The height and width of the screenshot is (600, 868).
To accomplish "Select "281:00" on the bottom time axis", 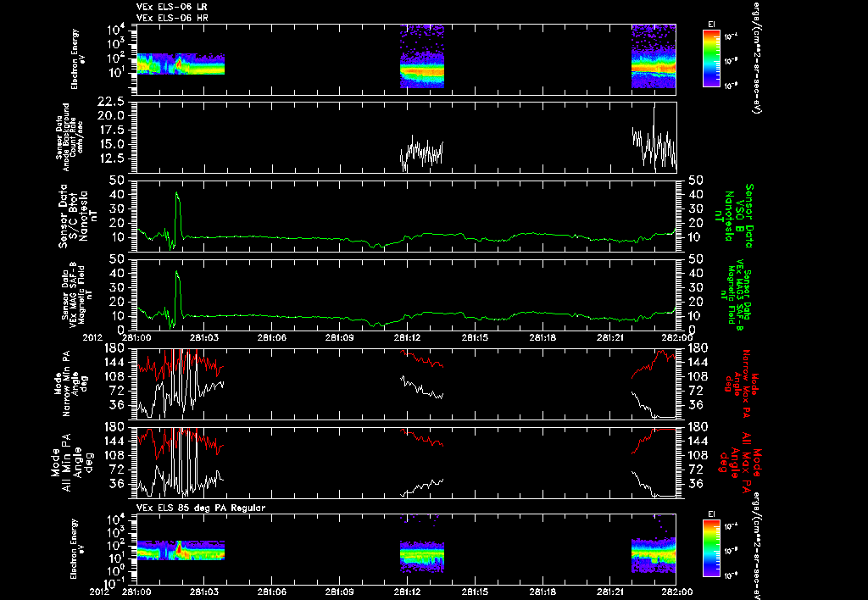I will click(x=136, y=592).
